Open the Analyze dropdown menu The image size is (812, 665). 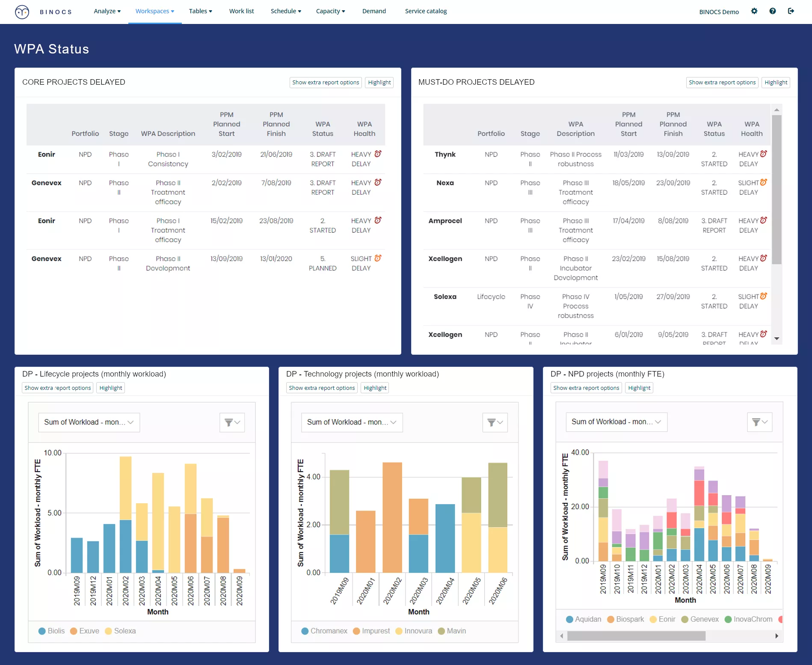pyautogui.click(x=107, y=11)
